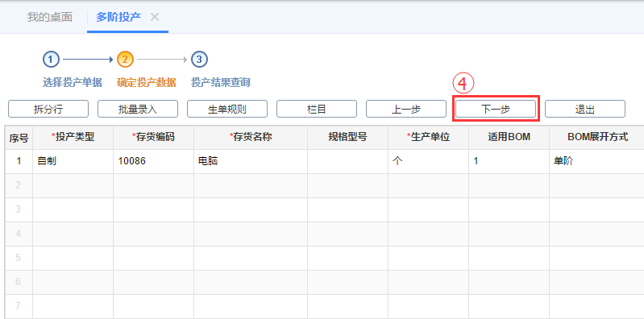Screen dimensions: 644x319
Task: Click step 3 circle icon
Action: coord(199,60)
